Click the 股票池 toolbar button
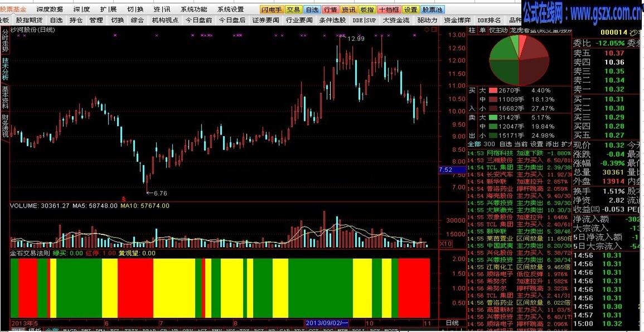This screenshot has width=644, height=332. tap(432, 9)
